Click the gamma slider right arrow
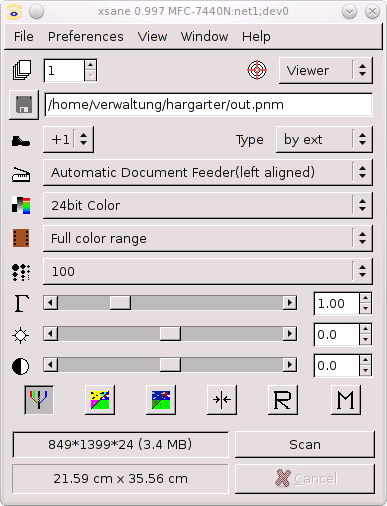This screenshot has width=387, height=506. (x=289, y=303)
